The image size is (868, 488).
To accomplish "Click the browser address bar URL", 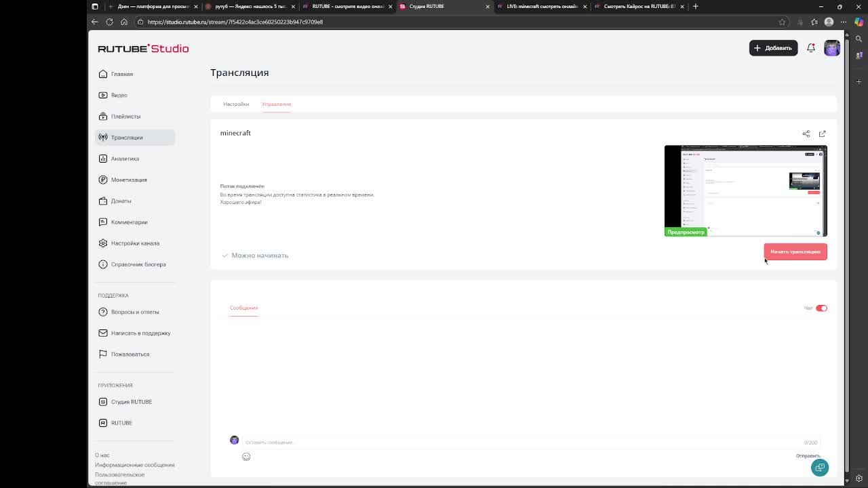I will click(x=235, y=22).
